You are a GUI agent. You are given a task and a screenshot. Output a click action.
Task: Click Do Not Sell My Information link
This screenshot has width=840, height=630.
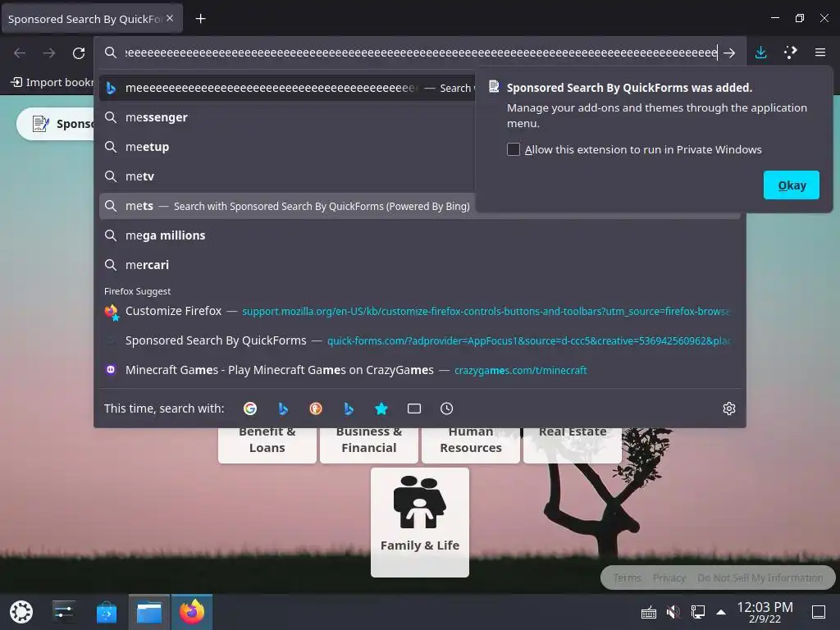760,578
